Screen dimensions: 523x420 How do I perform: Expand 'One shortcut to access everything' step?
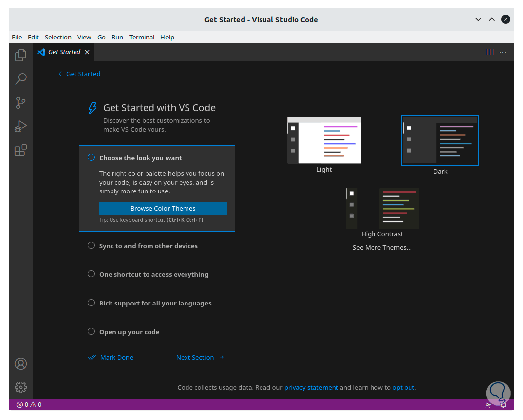click(154, 274)
